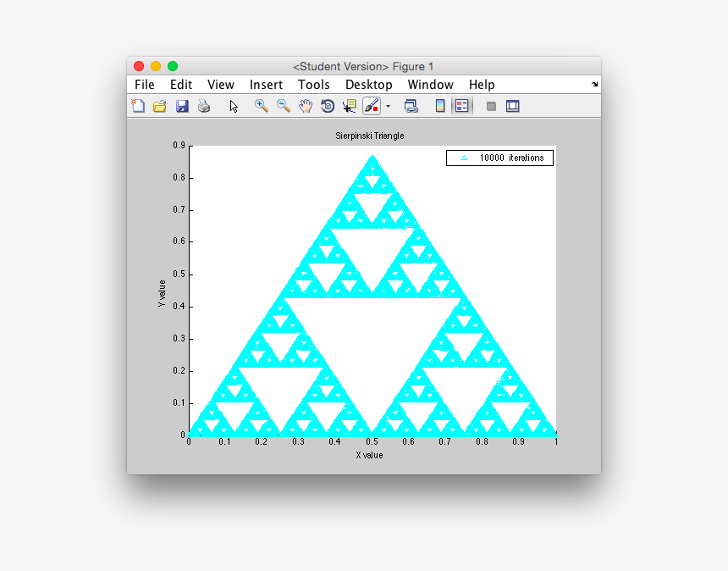The image size is (728, 571).
Task: Click the 10000 iterations legend entry
Action: point(499,158)
